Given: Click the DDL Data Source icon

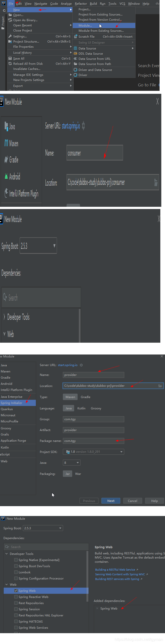Looking at the screenshot, I should (x=75, y=53).
